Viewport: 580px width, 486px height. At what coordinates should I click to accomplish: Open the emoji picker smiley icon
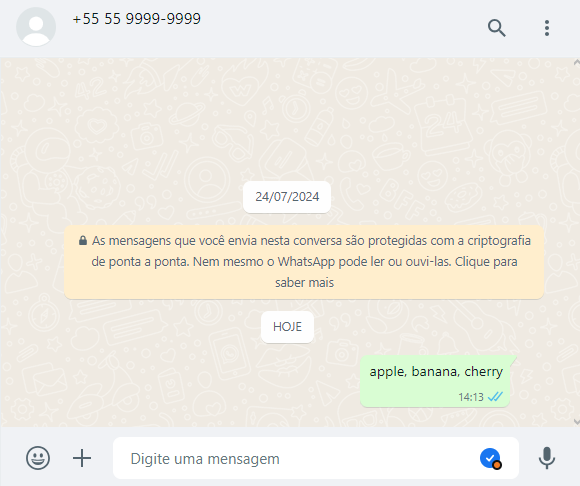(38, 458)
